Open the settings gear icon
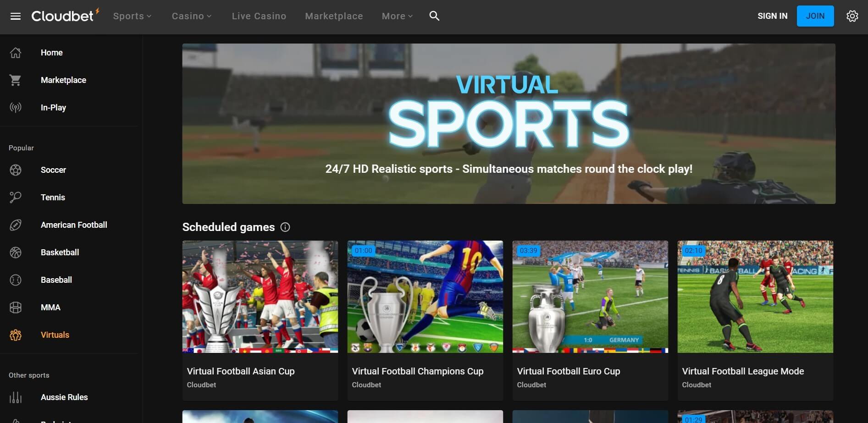Image resolution: width=868 pixels, height=423 pixels. [852, 16]
